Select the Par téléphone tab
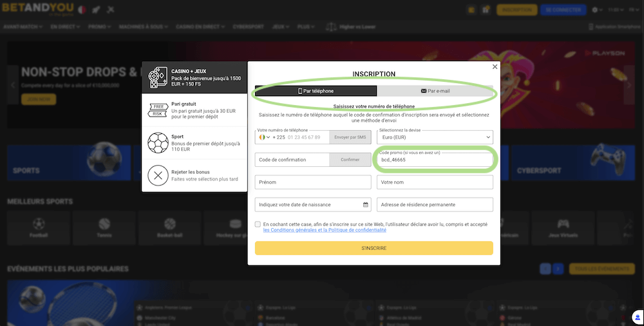The image size is (644, 326). click(x=316, y=91)
